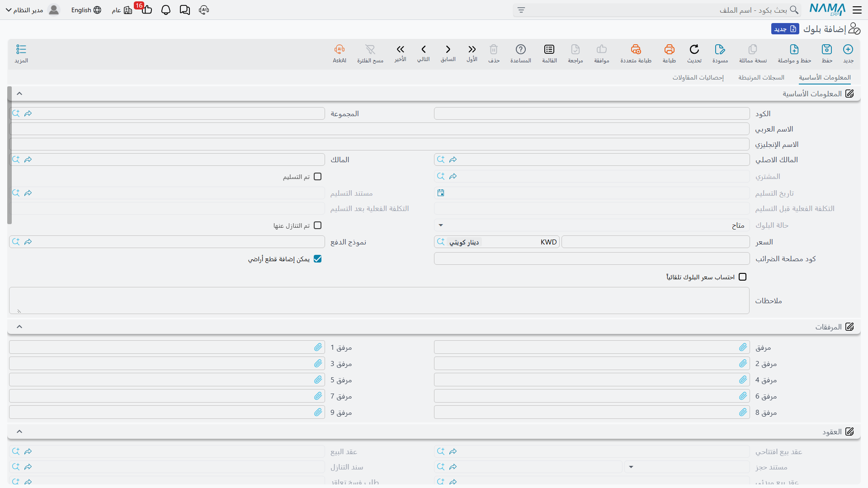Click paperclip icon in مرفق 5 field

pos(318,380)
